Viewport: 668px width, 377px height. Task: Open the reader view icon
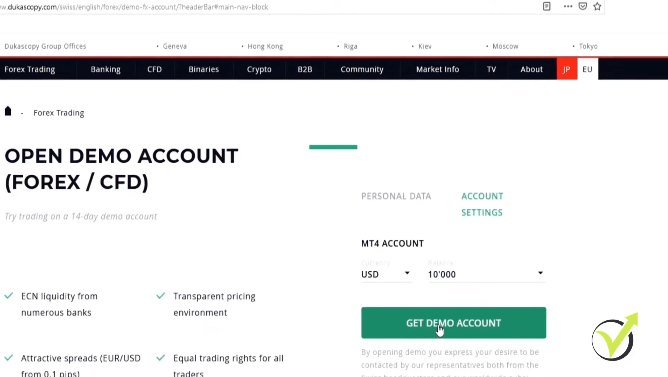coord(547,6)
